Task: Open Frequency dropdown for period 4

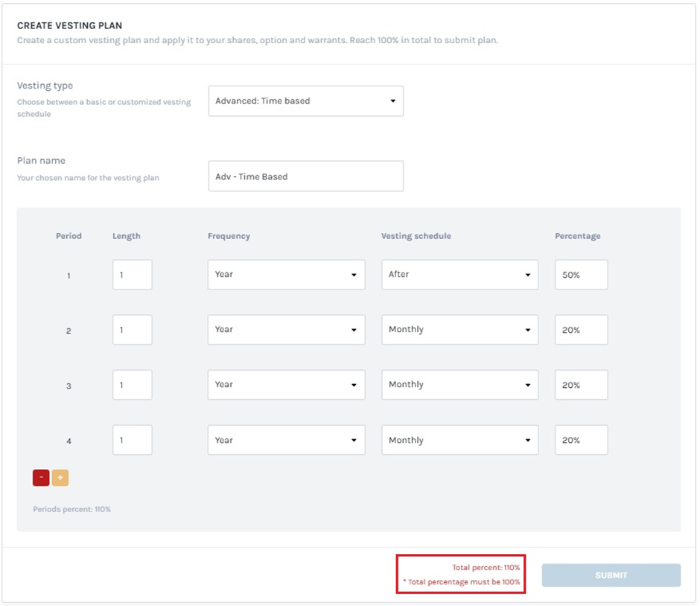Action: pos(286,440)
